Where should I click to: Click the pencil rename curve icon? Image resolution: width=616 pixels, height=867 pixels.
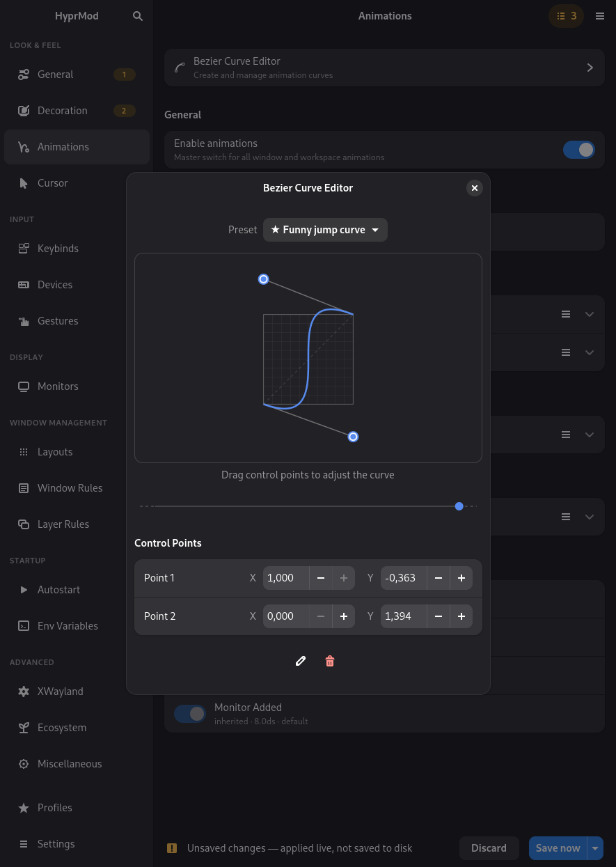click(x=301, y=661)
